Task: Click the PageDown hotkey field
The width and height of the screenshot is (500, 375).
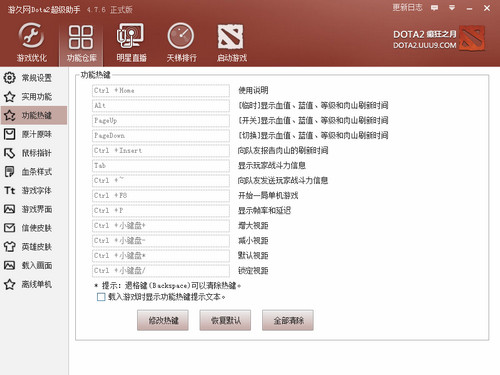Action: pos(161,136)
